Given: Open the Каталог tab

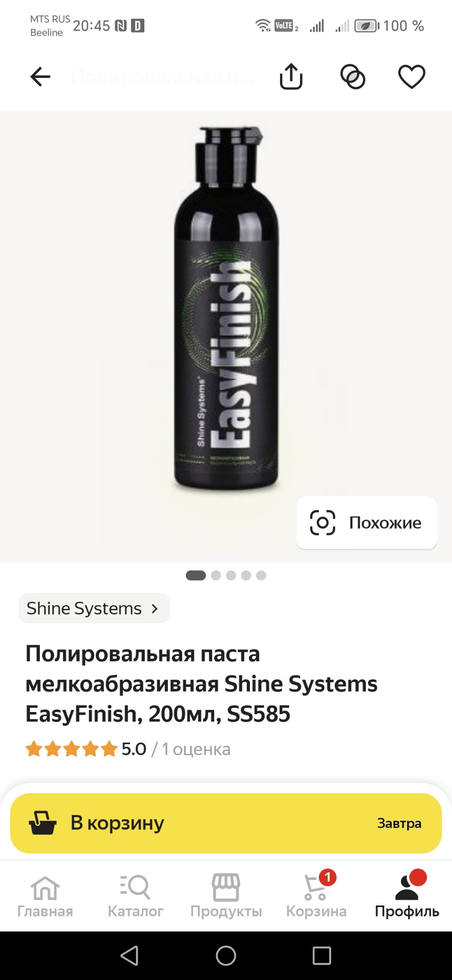Looking at the screenshot, I should [136, 896].
